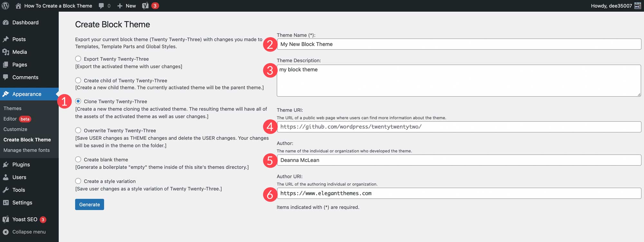Image resolution: width=644 pixels, height=242 pixels.
Task: Open Manage theme fonts submenu item
Action: pyautogui.click(x=26, y=150)
